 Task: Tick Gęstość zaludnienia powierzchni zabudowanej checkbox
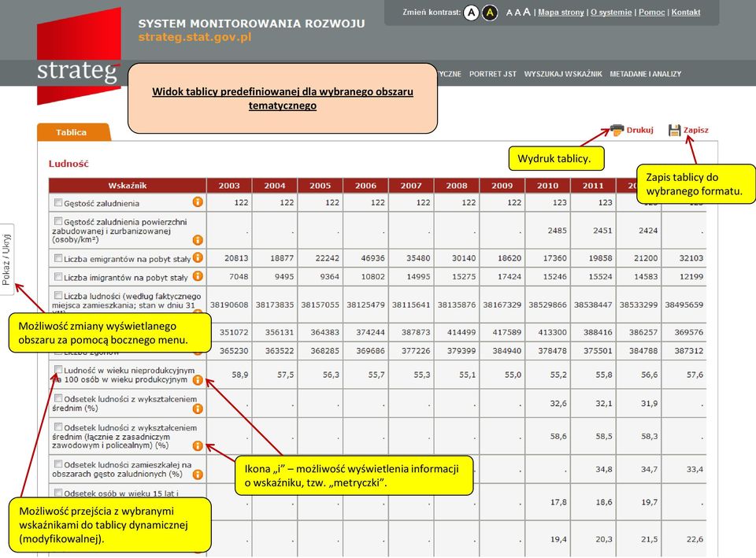tap(58, 221)
